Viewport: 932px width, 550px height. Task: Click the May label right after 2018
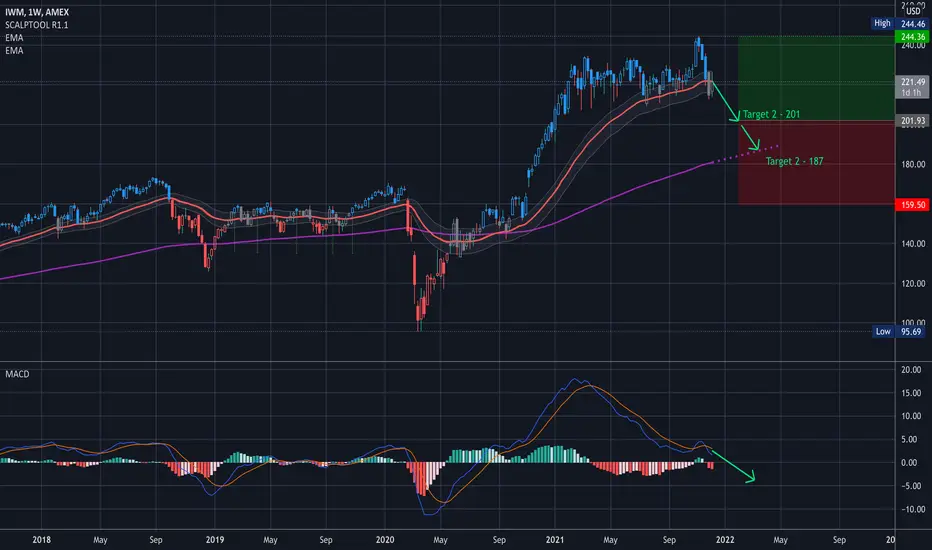pyautogui.click(x=100, y=540)
